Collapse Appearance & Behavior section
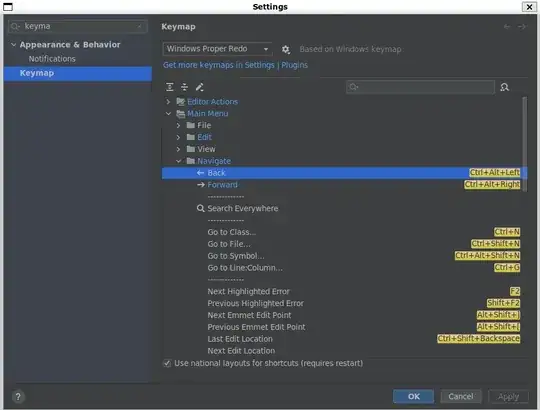The image size is (540, 410). 13,44
